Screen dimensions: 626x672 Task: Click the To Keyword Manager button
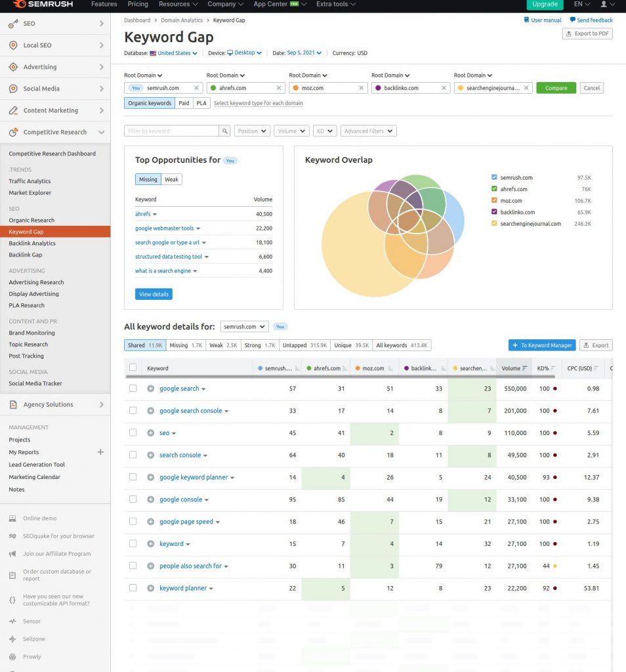tap(542, 345)
